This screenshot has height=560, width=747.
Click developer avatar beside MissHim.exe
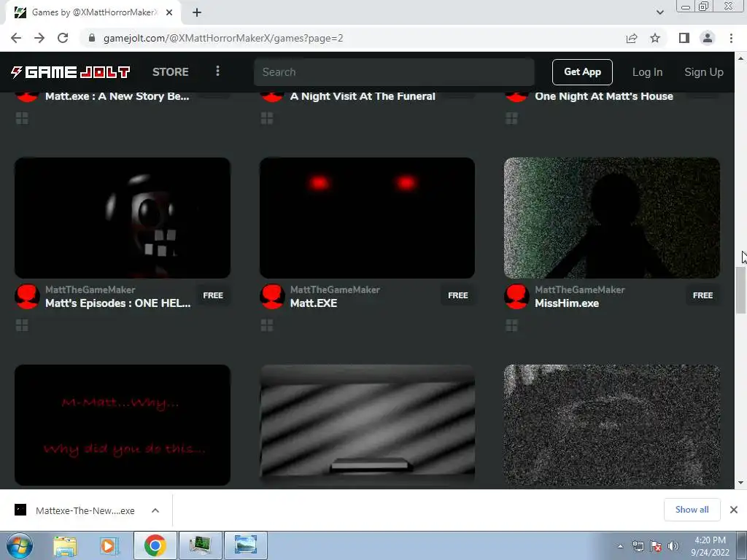517,296
